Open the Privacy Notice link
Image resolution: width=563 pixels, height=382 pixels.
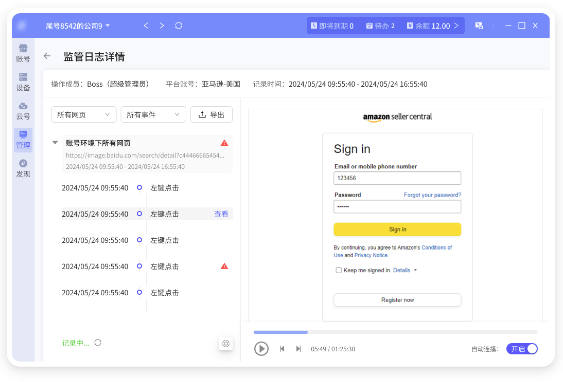pos(371,255)
